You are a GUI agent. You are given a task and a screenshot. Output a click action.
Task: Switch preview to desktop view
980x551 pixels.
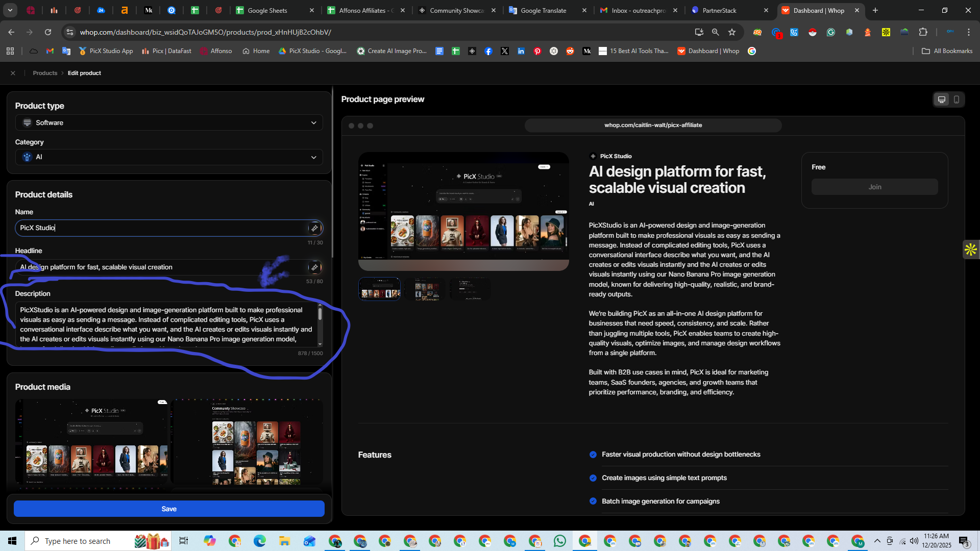click(941, 99)
